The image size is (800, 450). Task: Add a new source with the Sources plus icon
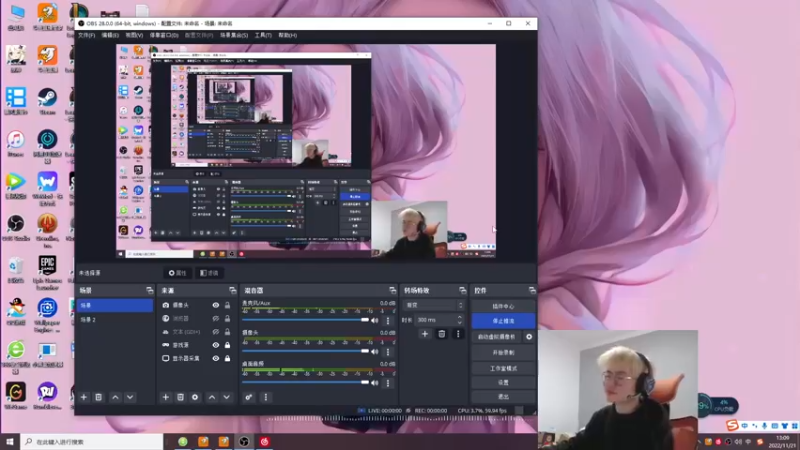click(x=165, y=397)
